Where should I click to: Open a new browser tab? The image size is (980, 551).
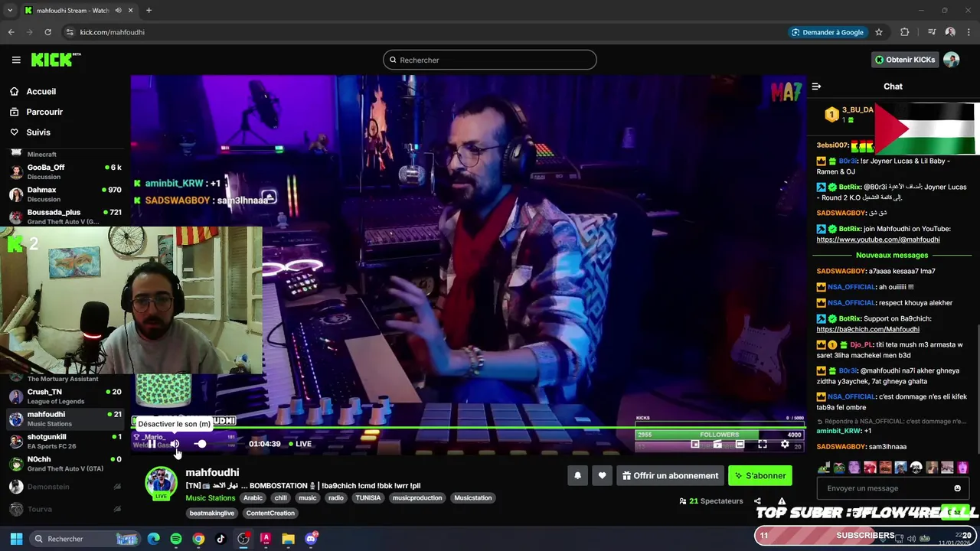pos(149,10)
